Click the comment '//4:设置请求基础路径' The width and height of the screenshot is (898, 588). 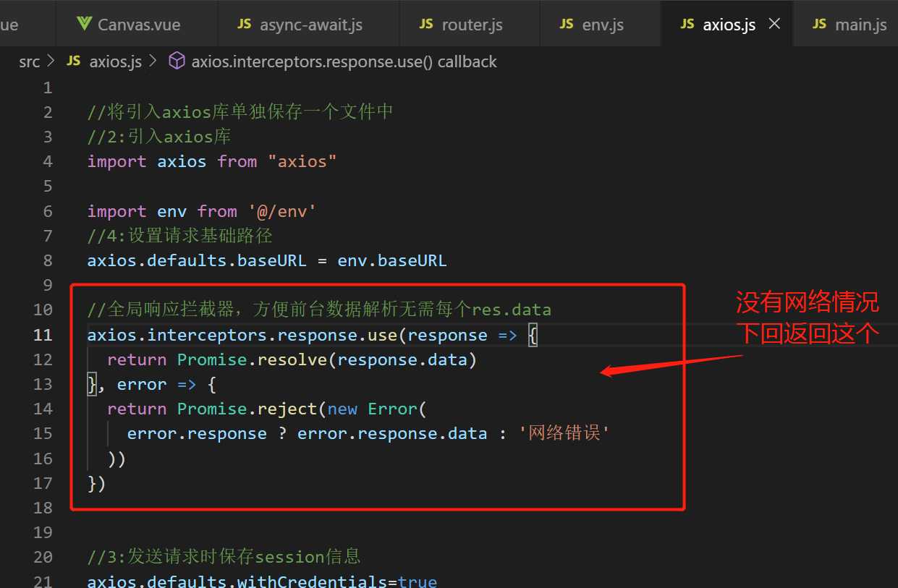click(179, 236)
